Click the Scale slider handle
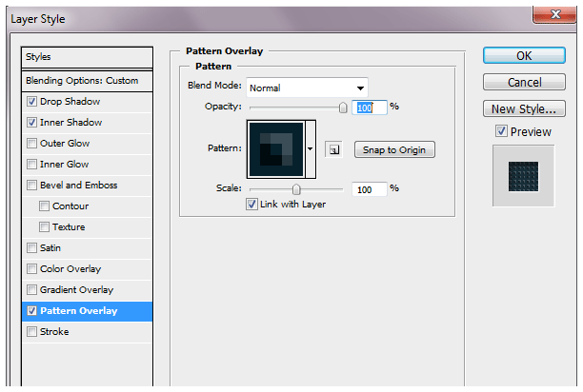The image size is (583, 392). click(x=296, y=189)
